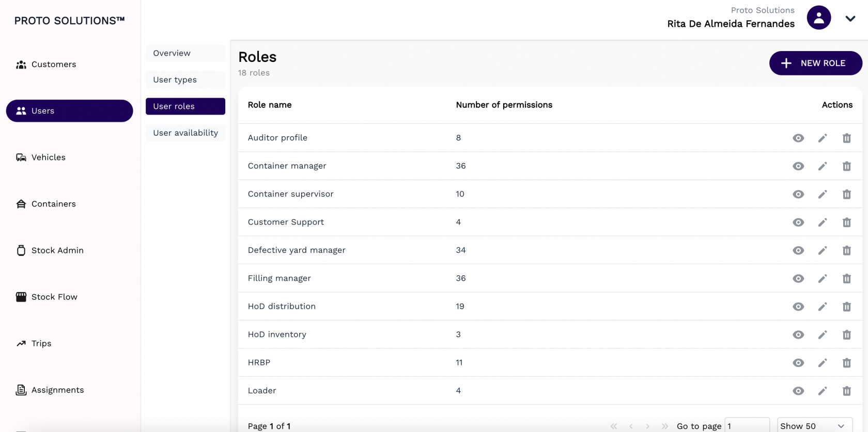View the Container manager role details
This screenshot has height=432, width=868.
pyautogui.click(x=798, y=166)
